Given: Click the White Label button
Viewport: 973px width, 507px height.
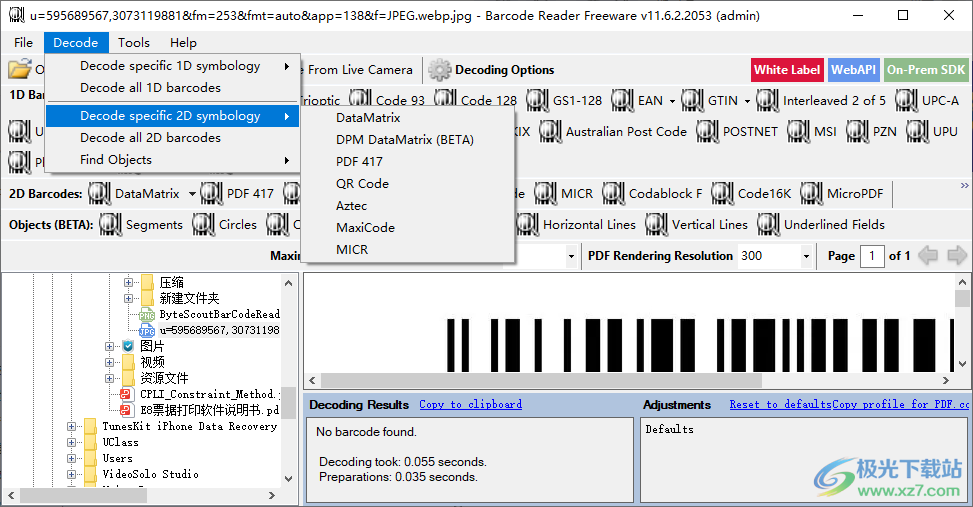Looking at the screenshot, I should coord(787,70).
